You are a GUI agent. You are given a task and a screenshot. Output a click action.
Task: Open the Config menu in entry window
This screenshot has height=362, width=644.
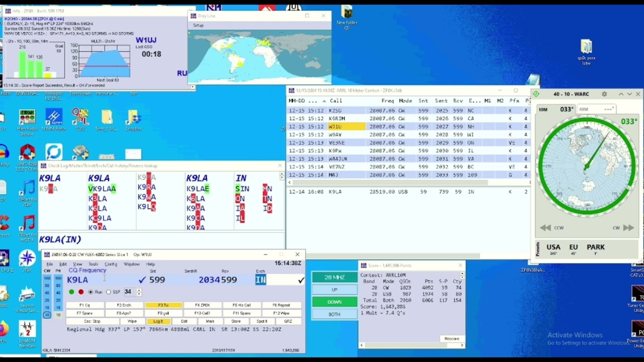tap(111, 264)
